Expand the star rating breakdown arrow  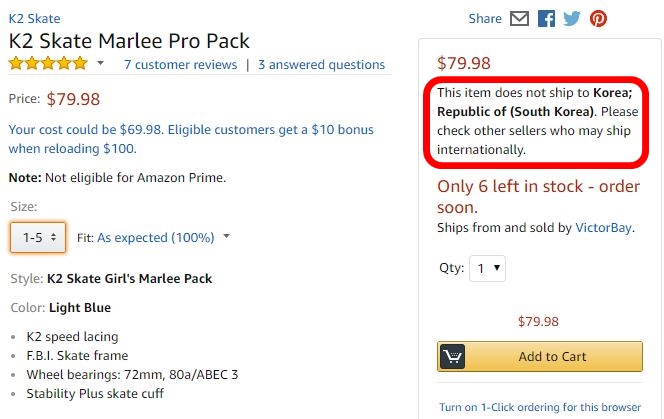100,64
